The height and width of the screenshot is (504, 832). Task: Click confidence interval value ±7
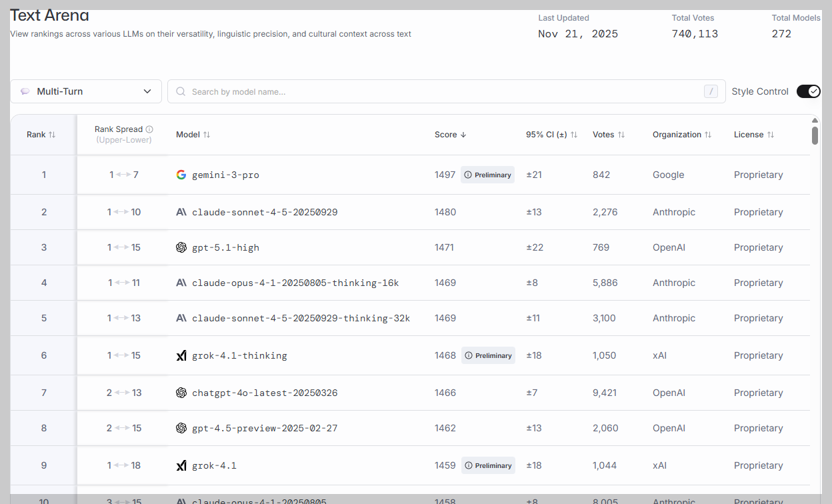532,393
